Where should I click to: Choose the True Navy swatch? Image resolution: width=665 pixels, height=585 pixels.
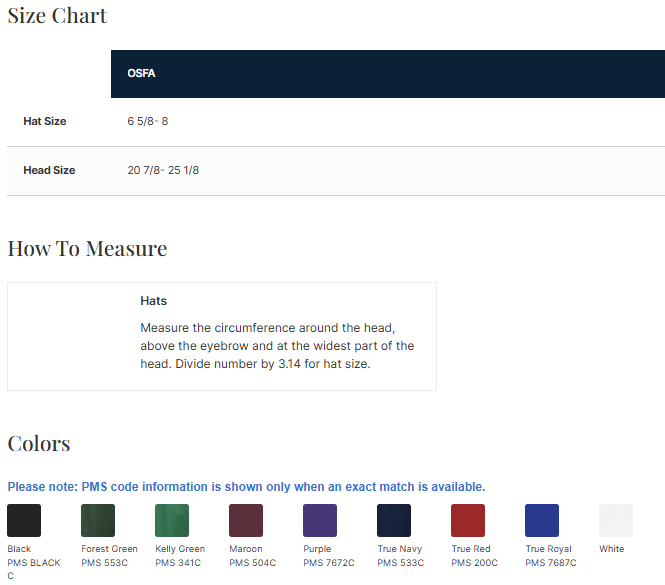click(x=394, y=521)
